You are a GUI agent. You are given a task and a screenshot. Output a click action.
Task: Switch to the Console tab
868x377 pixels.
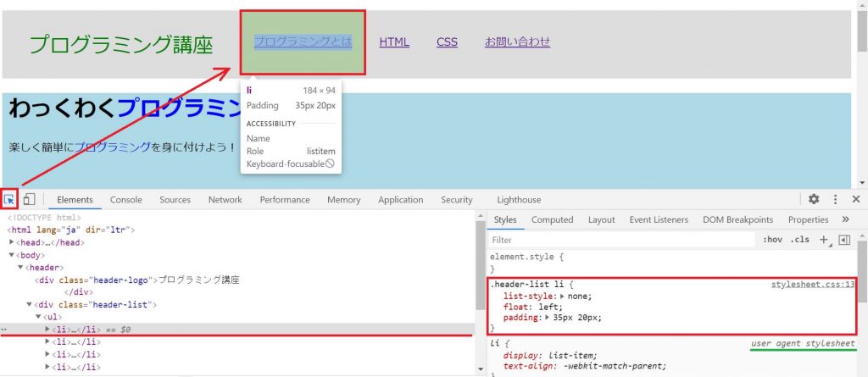click(x=125, y=200)
